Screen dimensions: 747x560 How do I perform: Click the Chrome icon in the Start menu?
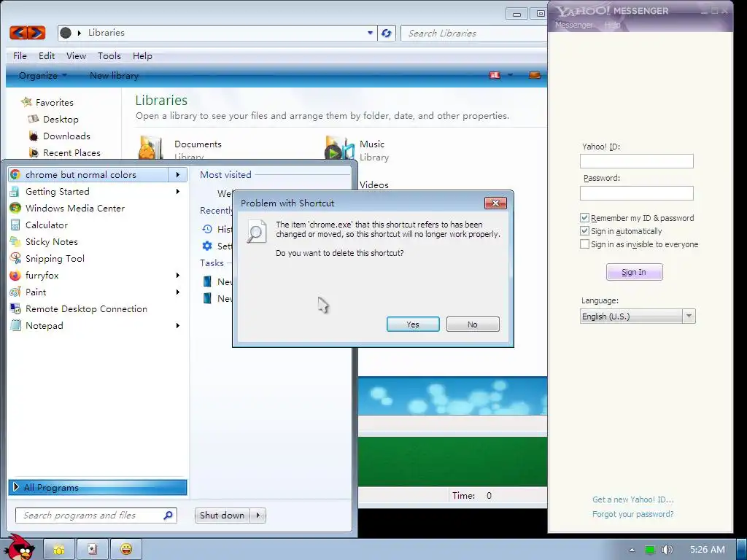[15, 175]
